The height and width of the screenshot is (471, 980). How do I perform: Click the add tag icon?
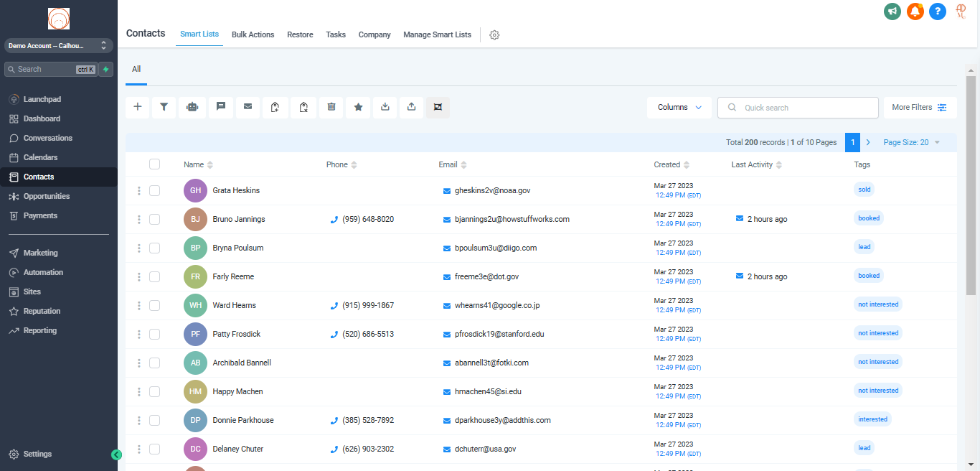(x=275, y=107)
